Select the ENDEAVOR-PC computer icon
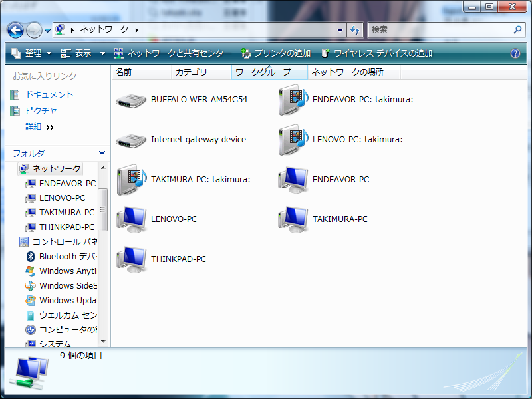The width and height of the screenshot is (532, 399). coord(293,180)
